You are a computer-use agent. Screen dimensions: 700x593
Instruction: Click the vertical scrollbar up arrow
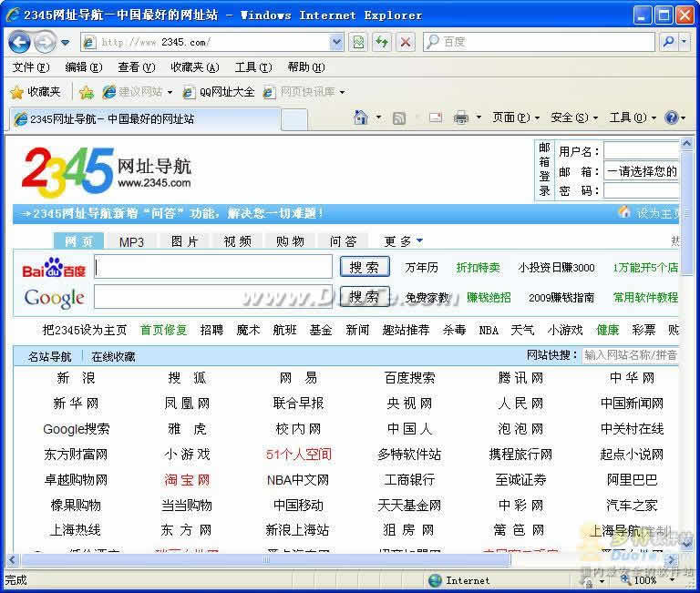point(686,144)
